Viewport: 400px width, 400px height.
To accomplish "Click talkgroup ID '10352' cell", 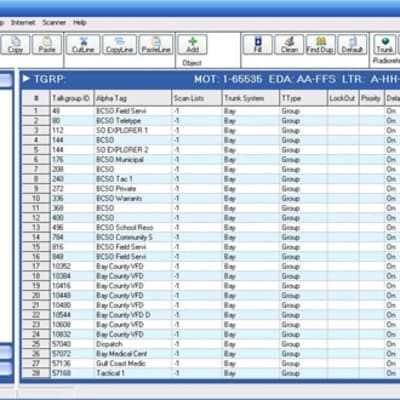I will [x=72, y=266].
